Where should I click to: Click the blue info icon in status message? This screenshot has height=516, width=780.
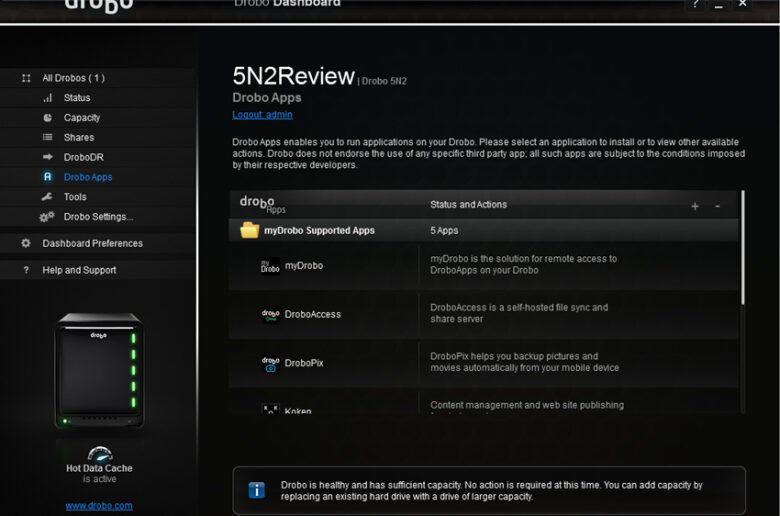click(x=257, y=491)
